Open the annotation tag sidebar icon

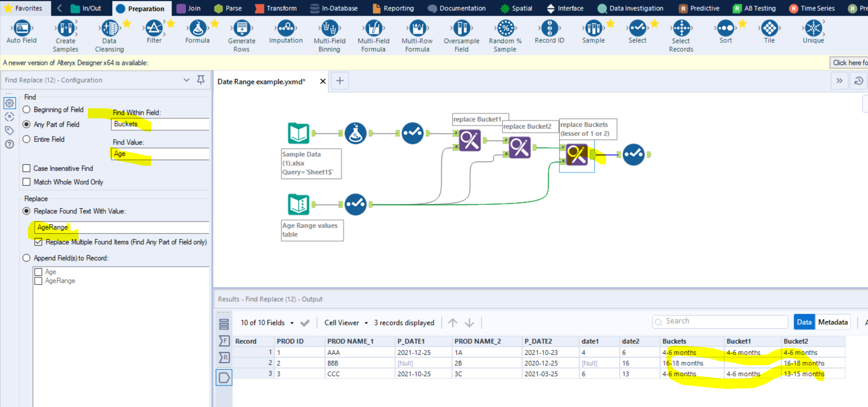pyautogui.click(x=10, y=130)
